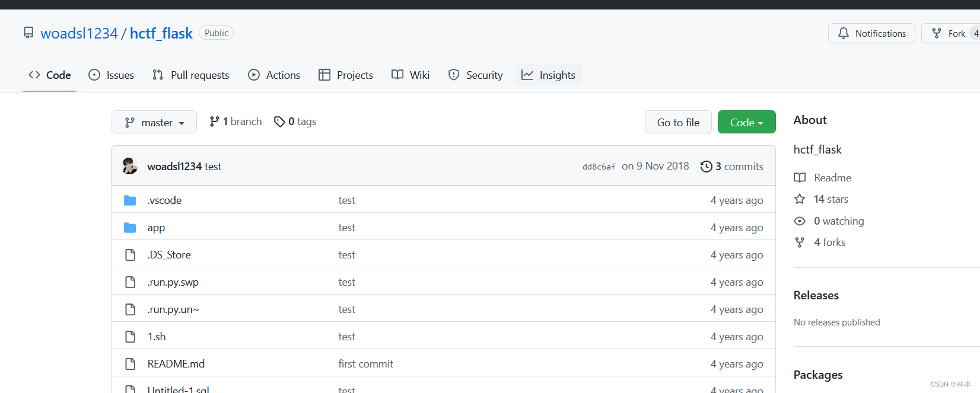Open the Releases heading link
This screenshot has height=393, width=980.
816,295
